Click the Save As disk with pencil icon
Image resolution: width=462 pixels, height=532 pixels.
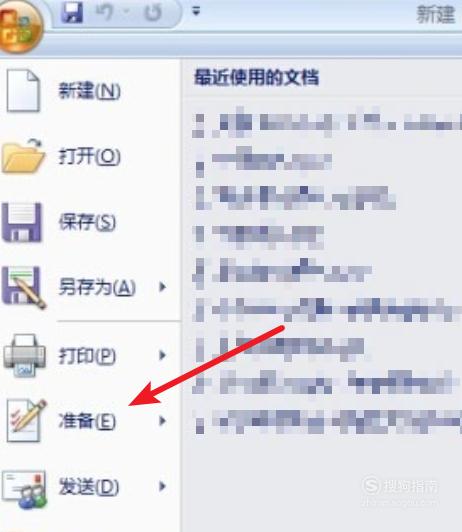tap(24, 288)
